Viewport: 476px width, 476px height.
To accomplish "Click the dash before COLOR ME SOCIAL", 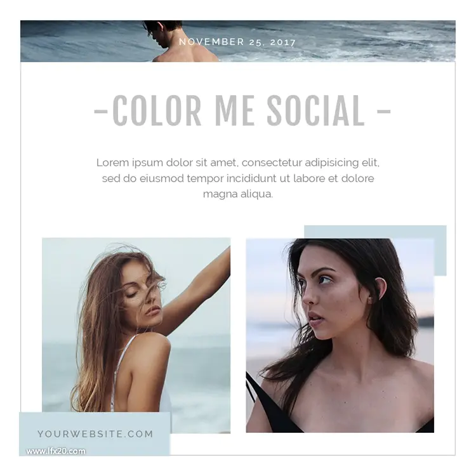I will (101, 112).
